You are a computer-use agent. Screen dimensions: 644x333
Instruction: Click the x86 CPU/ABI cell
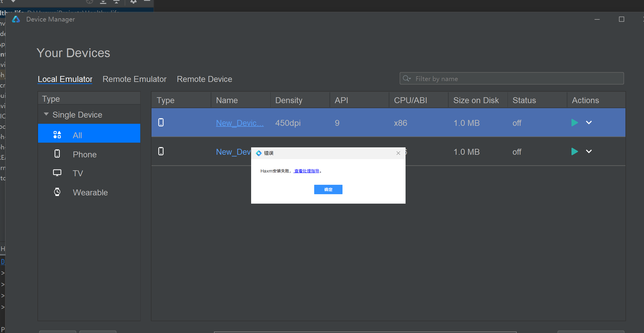pyautogui.click(x=401, y=123)
